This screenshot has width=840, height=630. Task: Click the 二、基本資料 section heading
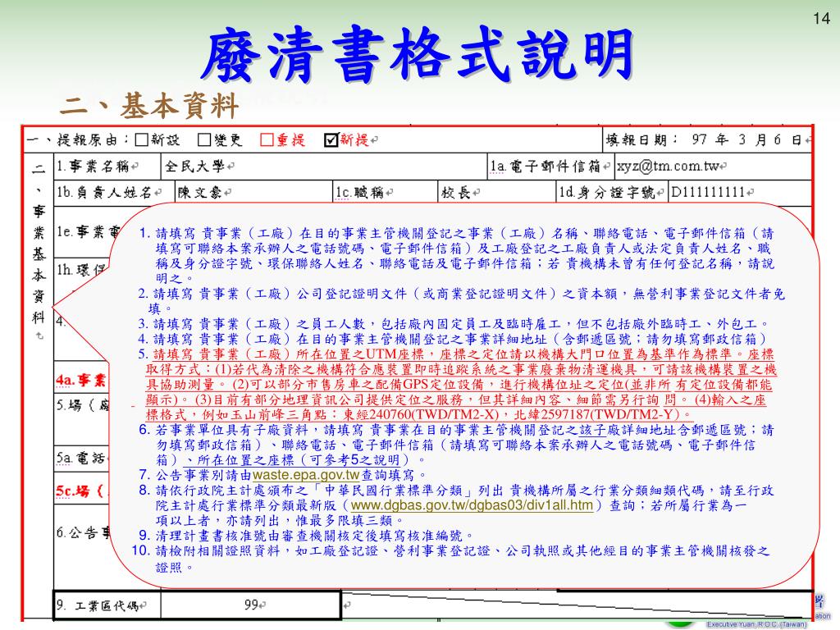(x=149, y=106)
